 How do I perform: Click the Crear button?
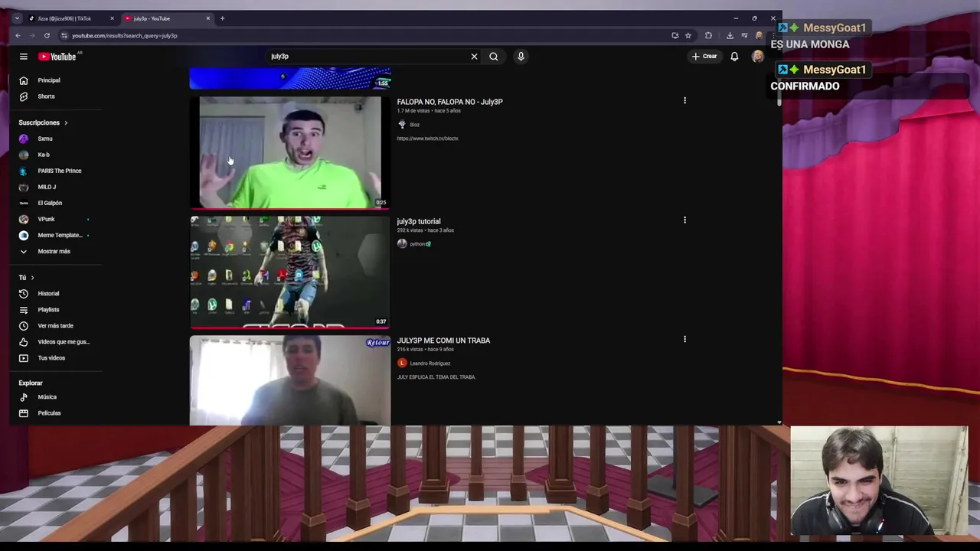pos(704,57)
